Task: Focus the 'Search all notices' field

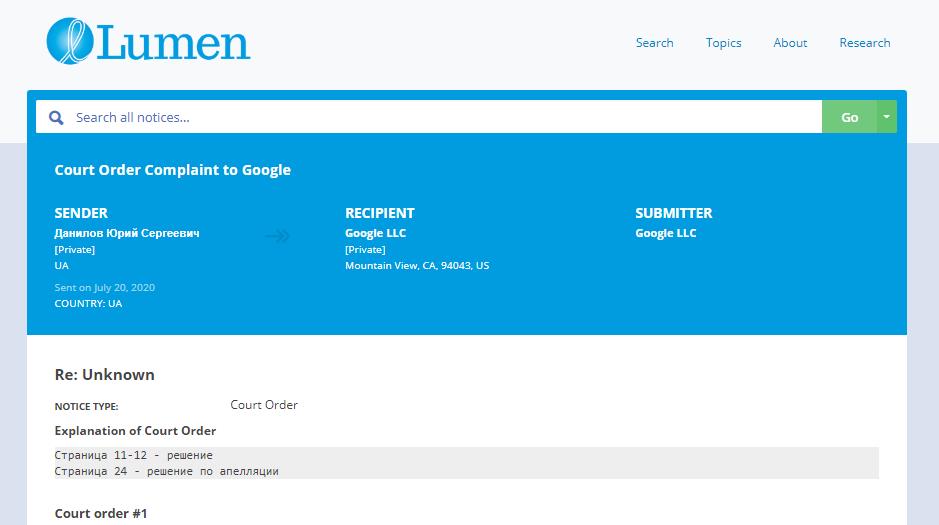Action: point(440,117)
